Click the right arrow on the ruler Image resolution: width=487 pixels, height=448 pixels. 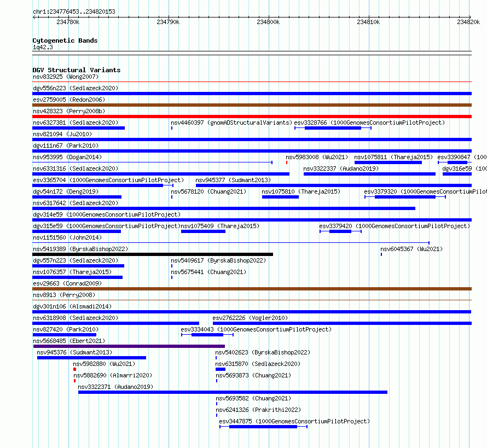(470, 17)
